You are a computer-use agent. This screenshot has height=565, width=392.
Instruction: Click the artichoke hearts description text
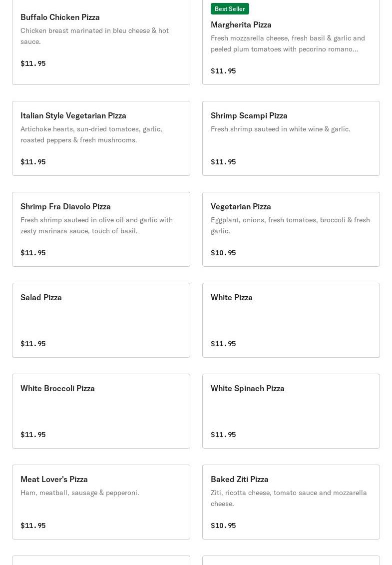91,134
